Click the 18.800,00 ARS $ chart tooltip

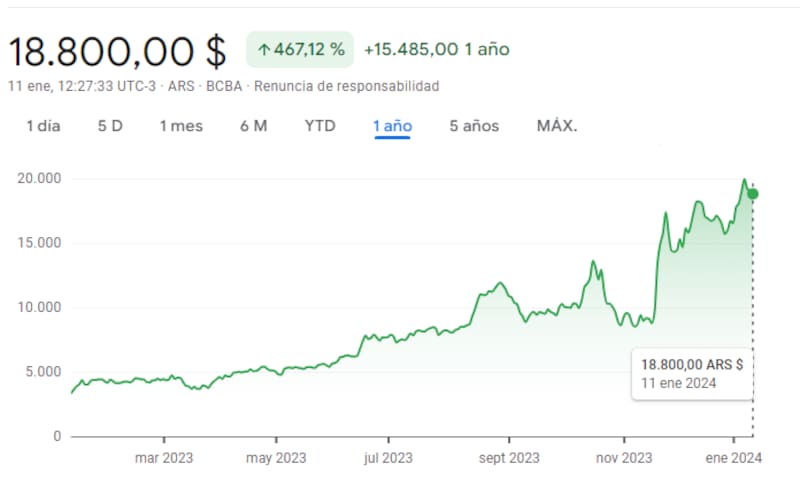point(692,374)
